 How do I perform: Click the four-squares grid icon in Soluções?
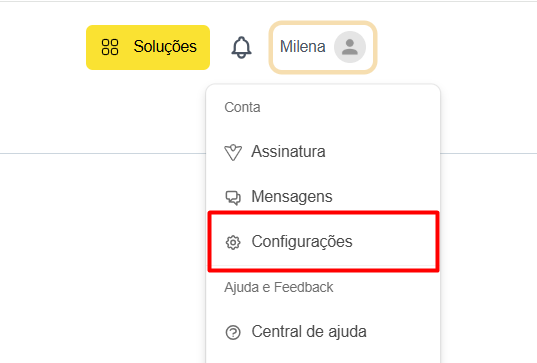[110, 47]
